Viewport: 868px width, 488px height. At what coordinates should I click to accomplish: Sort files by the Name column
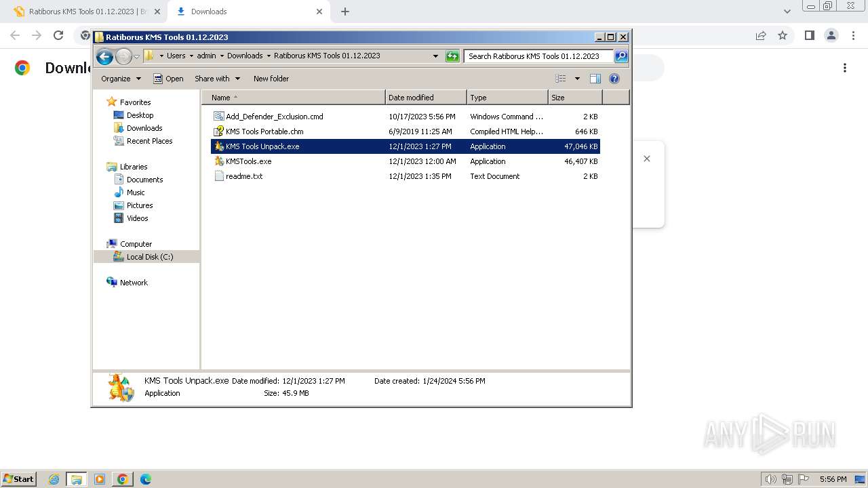(294, 98)
